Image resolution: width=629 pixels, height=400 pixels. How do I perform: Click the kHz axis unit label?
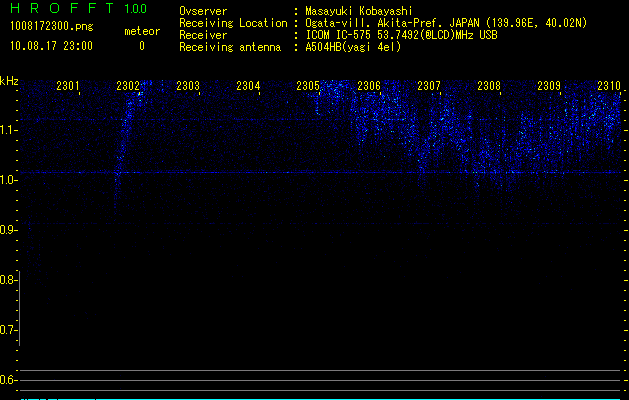[x=10, y=81]
